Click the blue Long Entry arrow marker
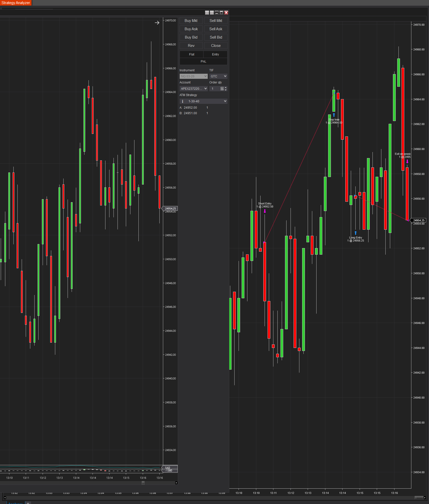 [356, 233]
